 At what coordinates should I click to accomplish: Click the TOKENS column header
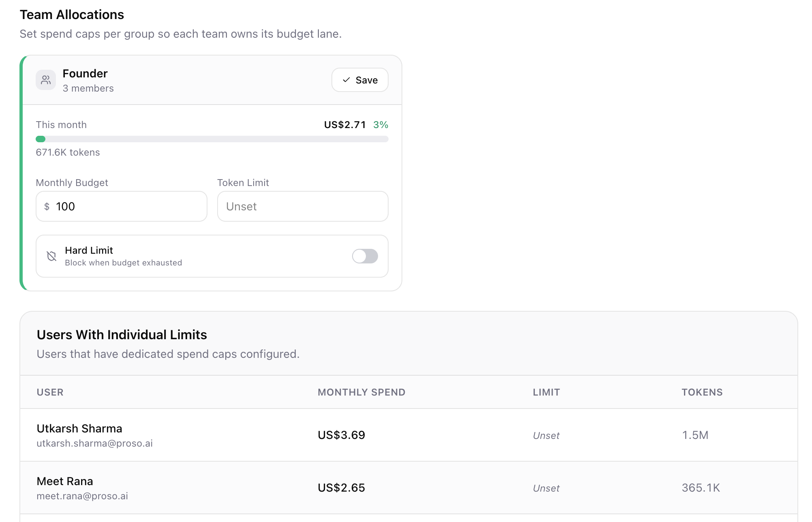pos(702,392)
